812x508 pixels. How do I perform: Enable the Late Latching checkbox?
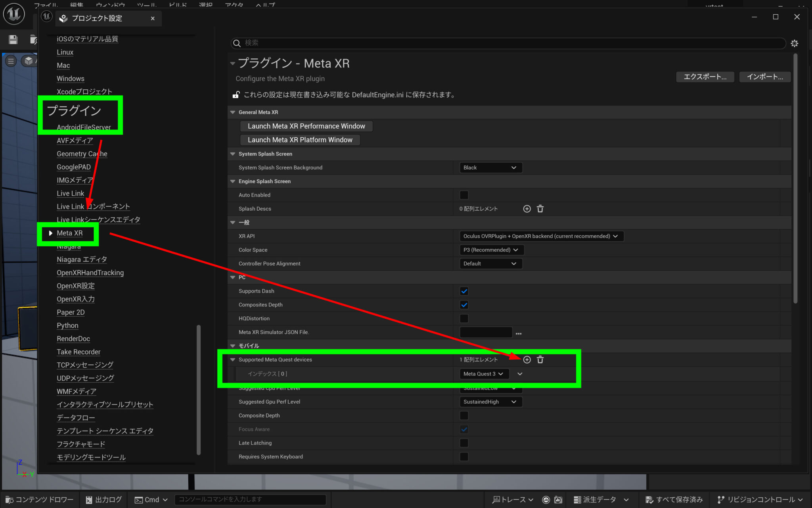pos(464,443)
